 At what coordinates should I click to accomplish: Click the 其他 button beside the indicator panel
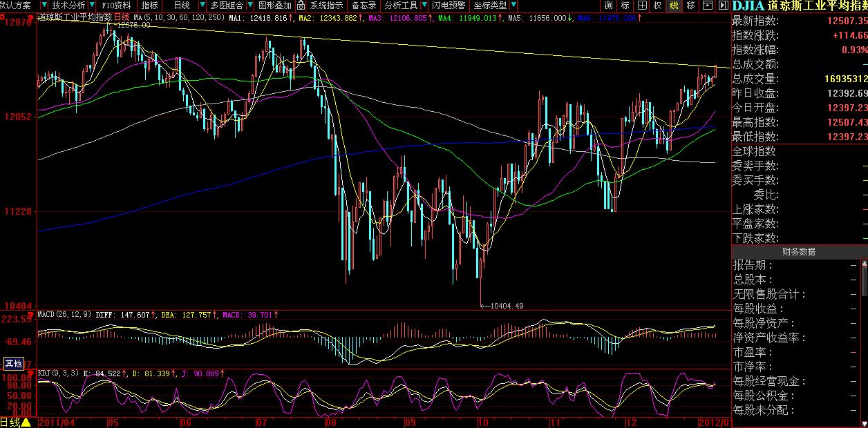14,363
